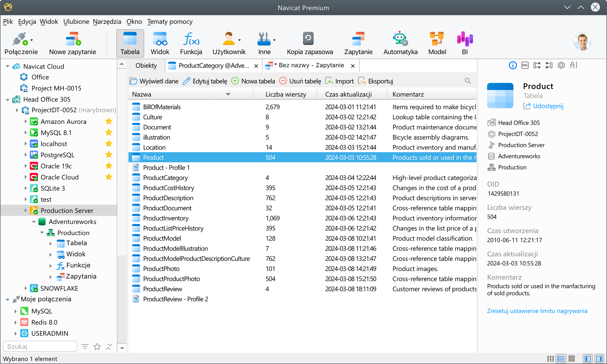Click Usuń tabelę button

tap(300, 81)
